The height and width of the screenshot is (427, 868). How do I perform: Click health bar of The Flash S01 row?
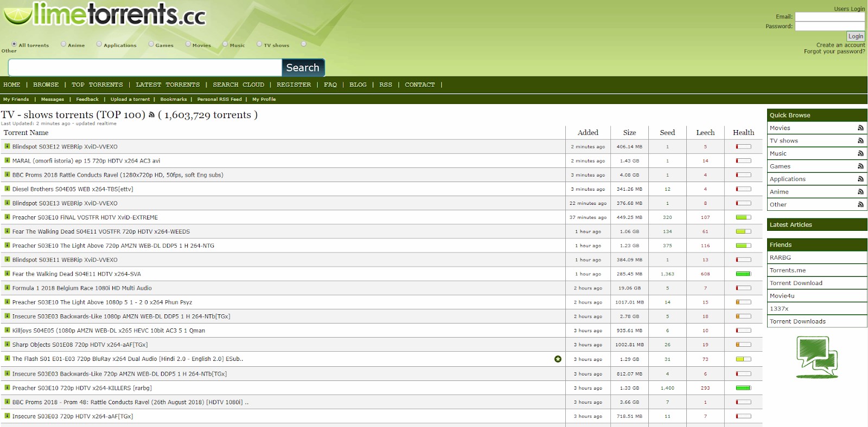point(743,359)
